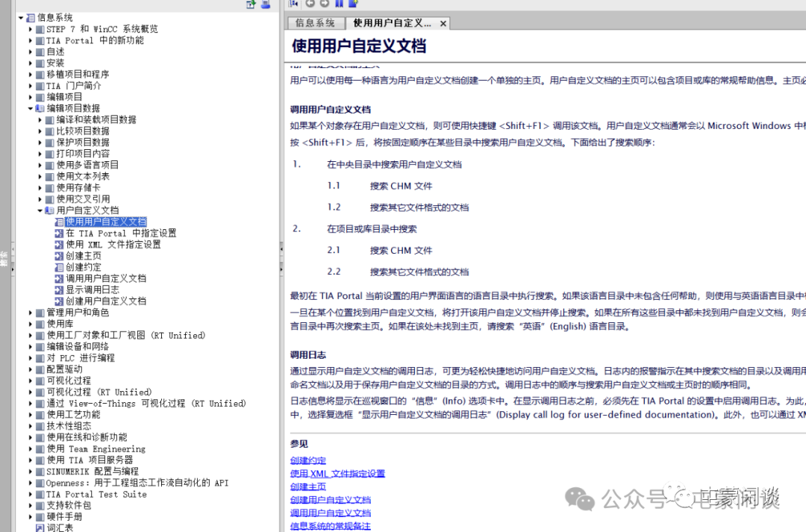The height and width of the screenshot is (532, 806).
Task: Click the open book icon of 编辑项目数据
Action: coord(40,108)
